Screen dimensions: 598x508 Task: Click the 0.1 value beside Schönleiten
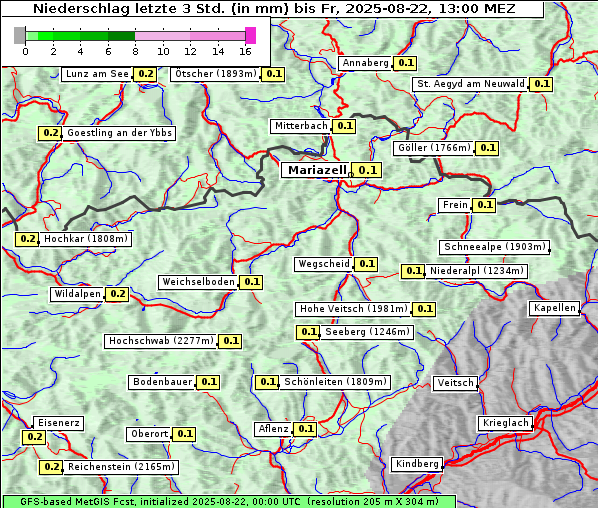coord(267,382)
